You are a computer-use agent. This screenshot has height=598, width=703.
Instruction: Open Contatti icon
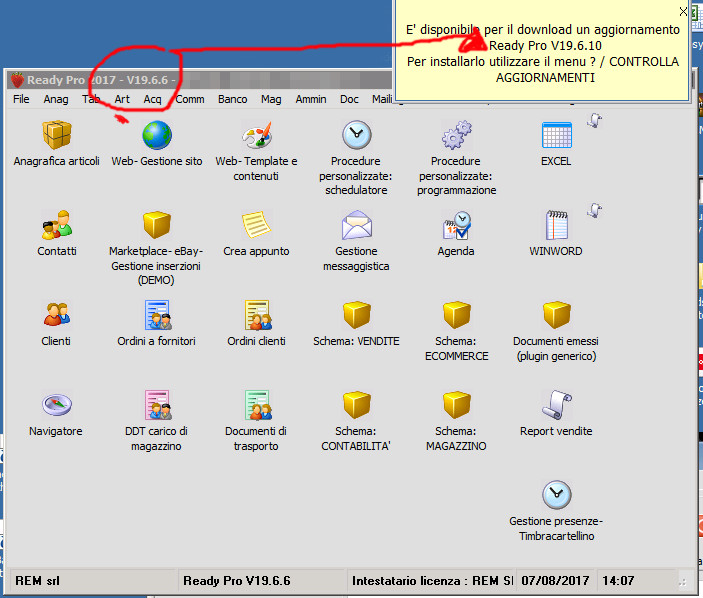click(x=56, y=225)
